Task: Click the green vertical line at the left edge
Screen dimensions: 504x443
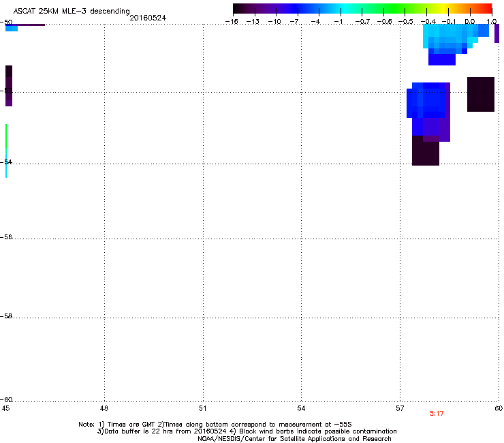Action: 6,136
